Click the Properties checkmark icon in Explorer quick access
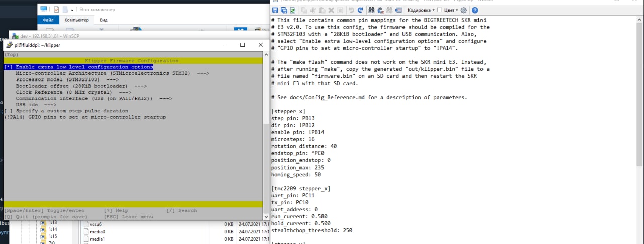The image size is (644, 244). coord(56,9)
